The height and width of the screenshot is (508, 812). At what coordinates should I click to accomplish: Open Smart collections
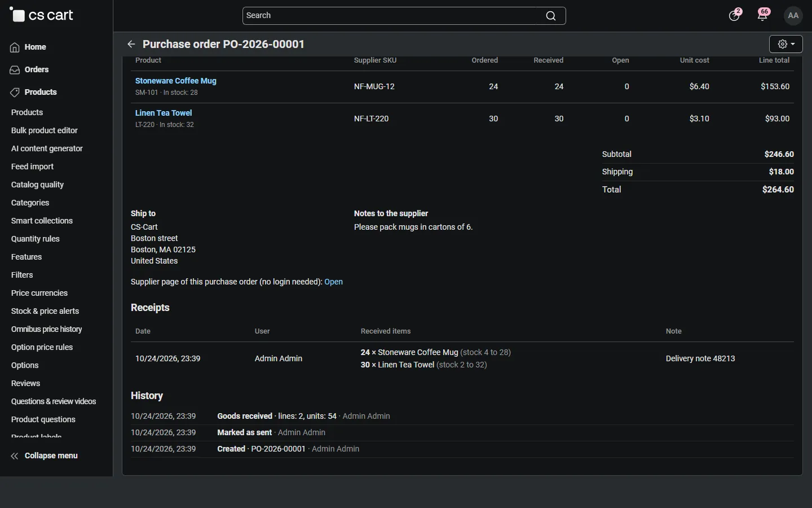42,221
